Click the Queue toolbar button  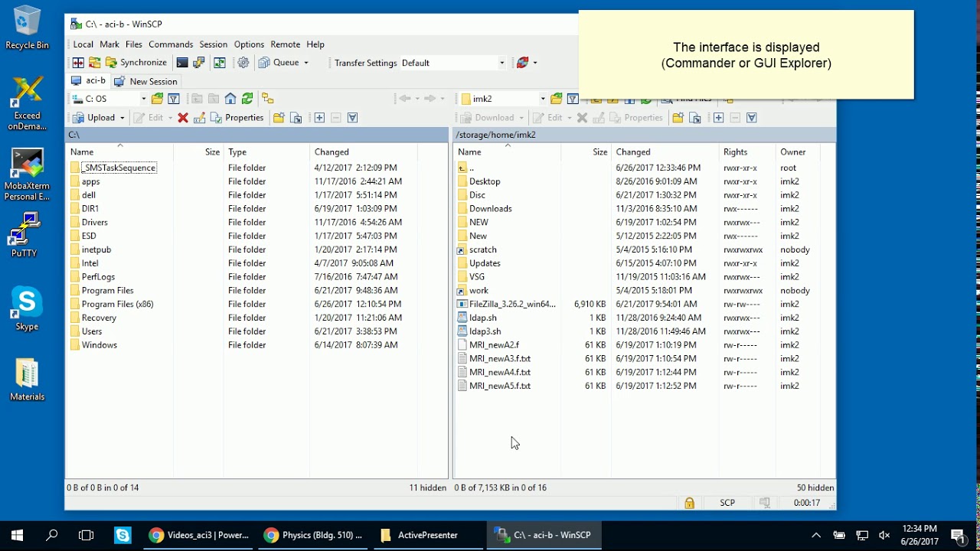(279, 63)
